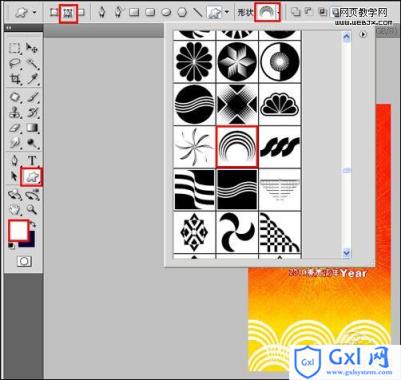Image resolution: width=401 pixels, height=380 pixels.
Task: Choose the Ellipse tool in options bar
Action: (166, 12)
